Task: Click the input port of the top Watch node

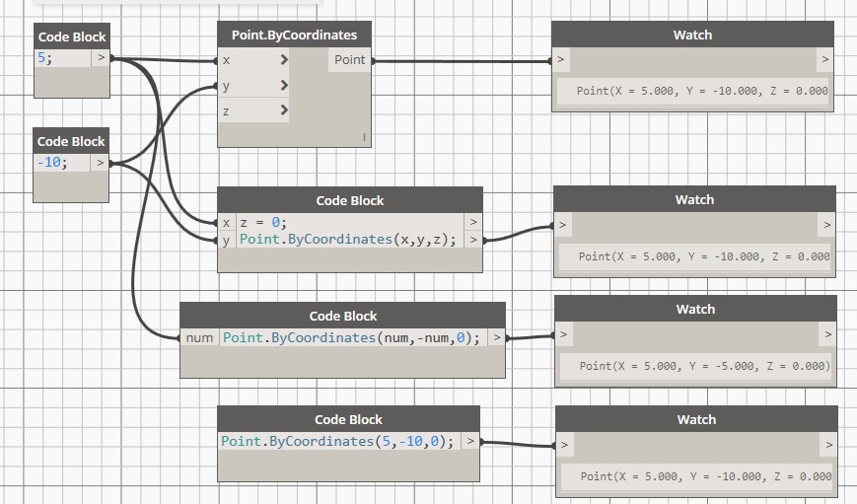Action: [x=561, y=60]
